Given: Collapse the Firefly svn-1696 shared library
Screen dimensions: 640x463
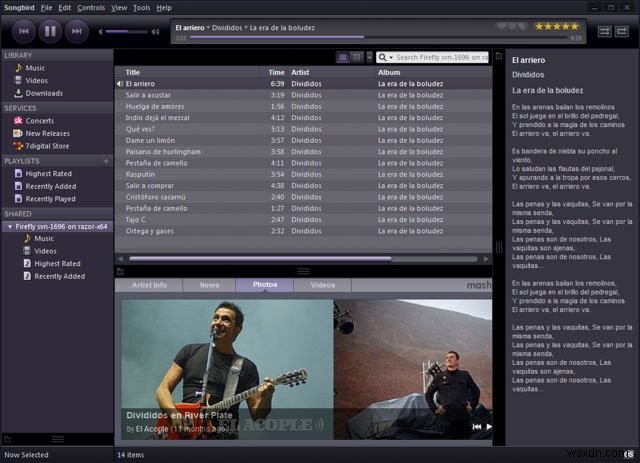Looking at the screenshot, I should point(9,227).
